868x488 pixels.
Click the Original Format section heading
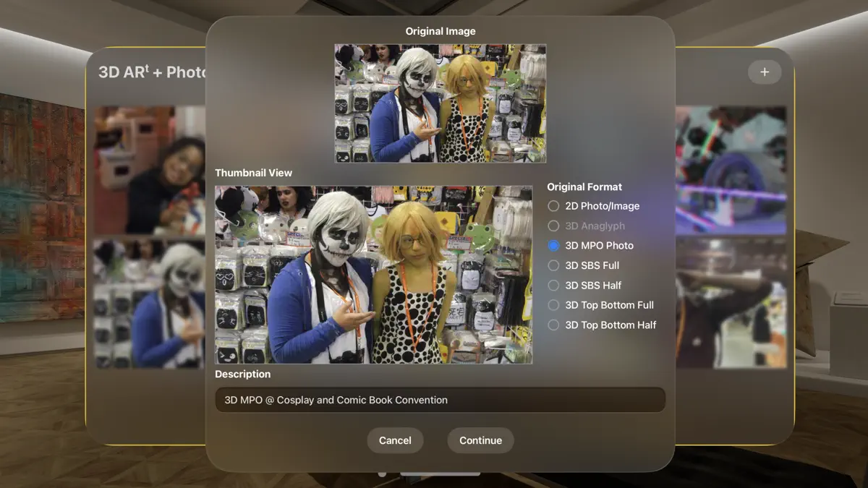click(x=584, y=187)
